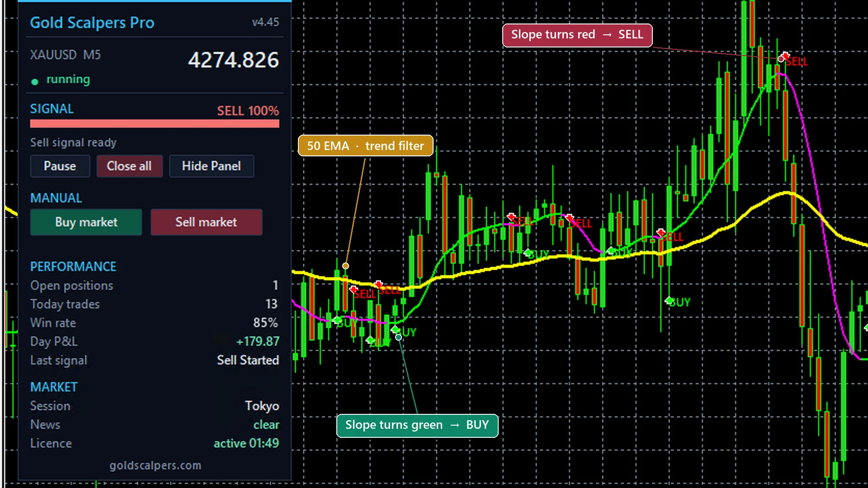
Task: Click the MARKET section heading
Action: [54, 387]
